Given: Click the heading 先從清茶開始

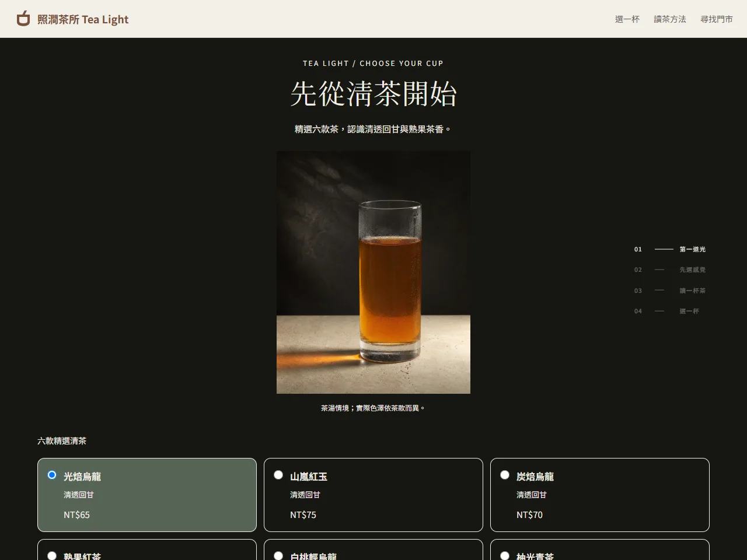Looking at the screenshot, I should (x=373, y=93).
